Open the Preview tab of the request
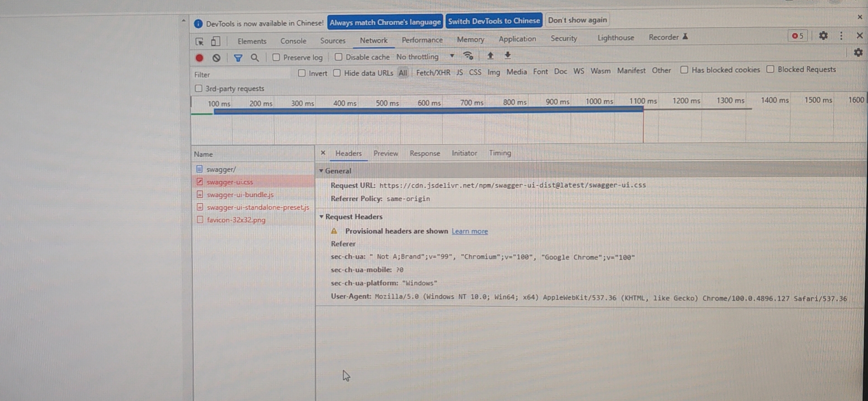 click(386, 153)
